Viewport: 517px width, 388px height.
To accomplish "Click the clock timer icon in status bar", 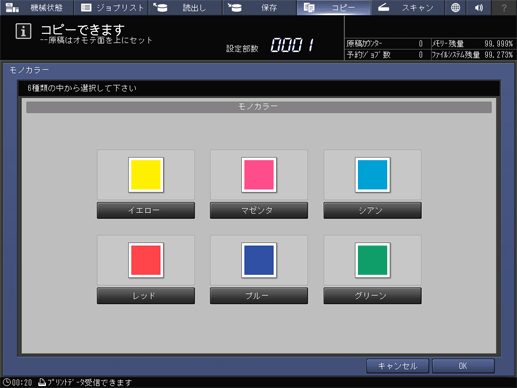I will click(6, 382).
